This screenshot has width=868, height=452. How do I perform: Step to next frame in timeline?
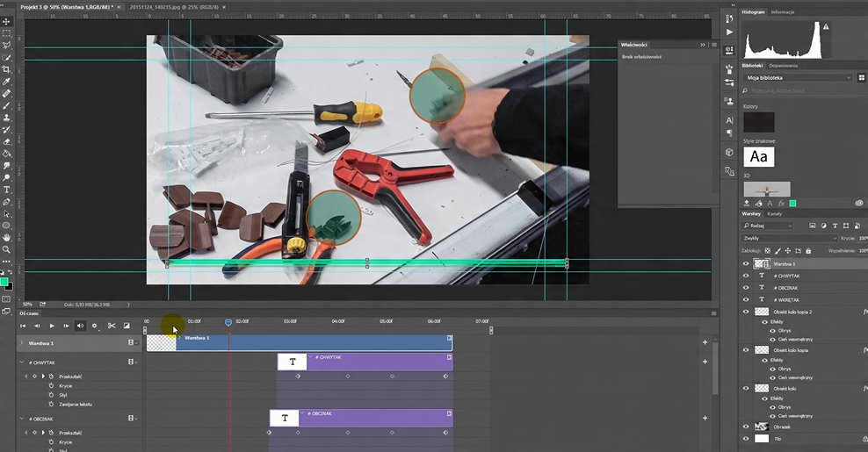click(x=66, y=326)
